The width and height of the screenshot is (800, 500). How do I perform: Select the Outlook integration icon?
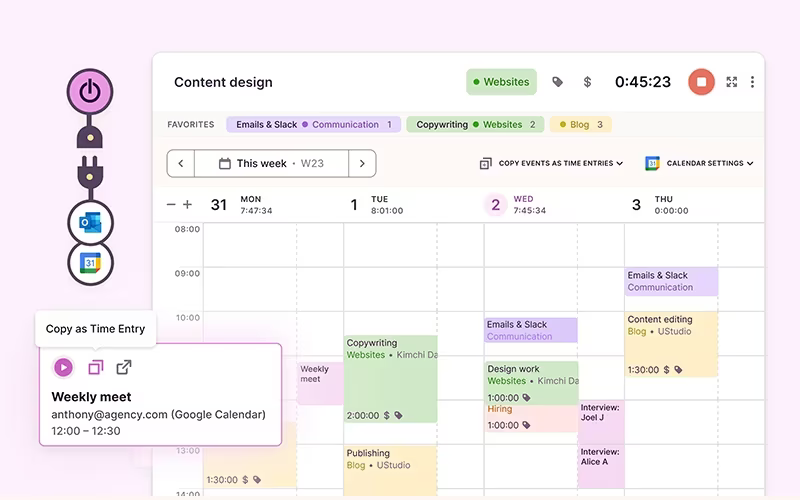pyautogui.click(x=90, y=223)
